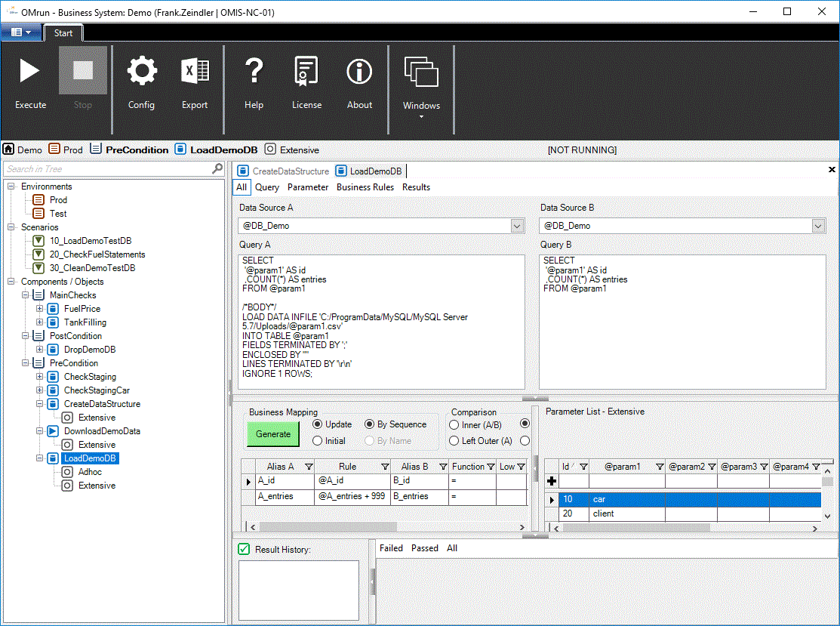
Task: Click the Export Excel icon
Action: point(195,70)
